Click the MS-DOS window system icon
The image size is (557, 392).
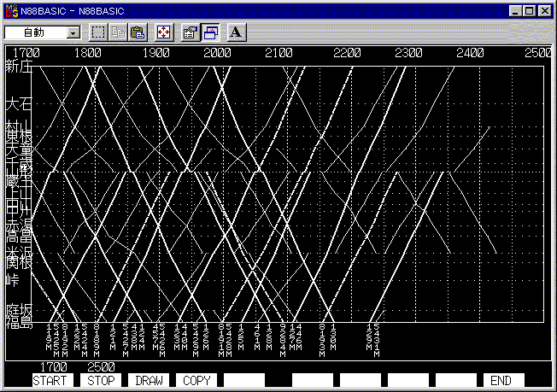[x=11, y=11]
